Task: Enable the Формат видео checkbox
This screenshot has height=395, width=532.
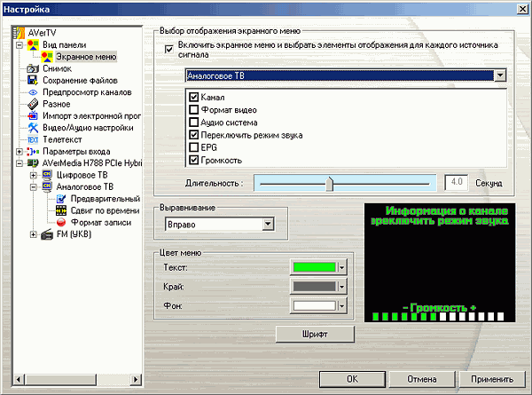Action: coord(193,109)
